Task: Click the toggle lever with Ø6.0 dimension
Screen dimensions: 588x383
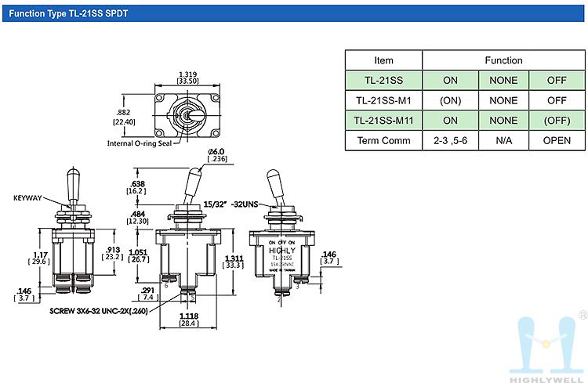Action: point(192,185)
